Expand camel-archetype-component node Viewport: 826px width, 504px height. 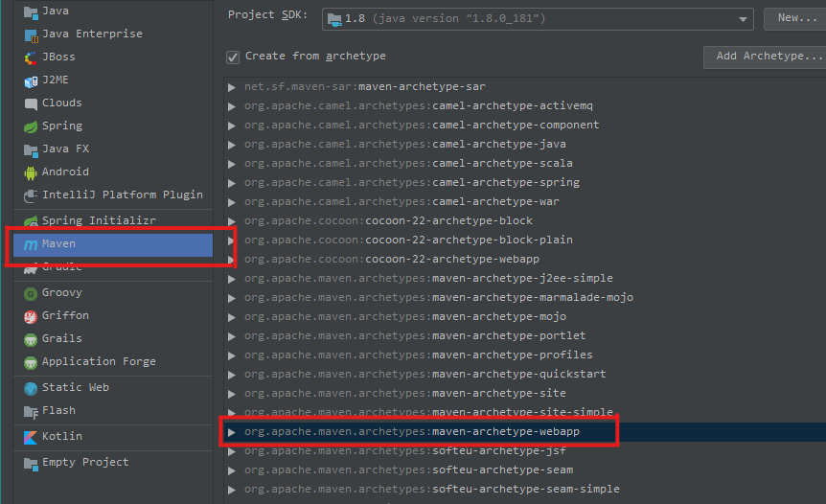pos(231,126)
